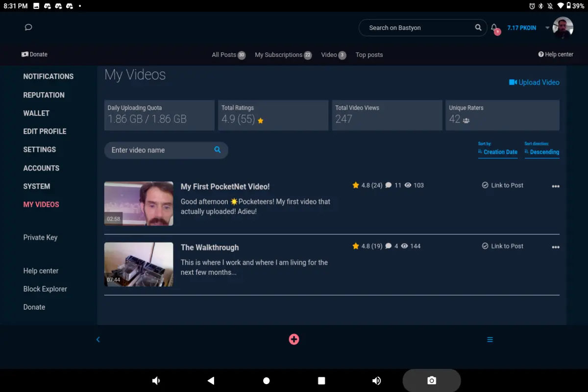Click Daily Uploading Quota card

coord(159,115)
